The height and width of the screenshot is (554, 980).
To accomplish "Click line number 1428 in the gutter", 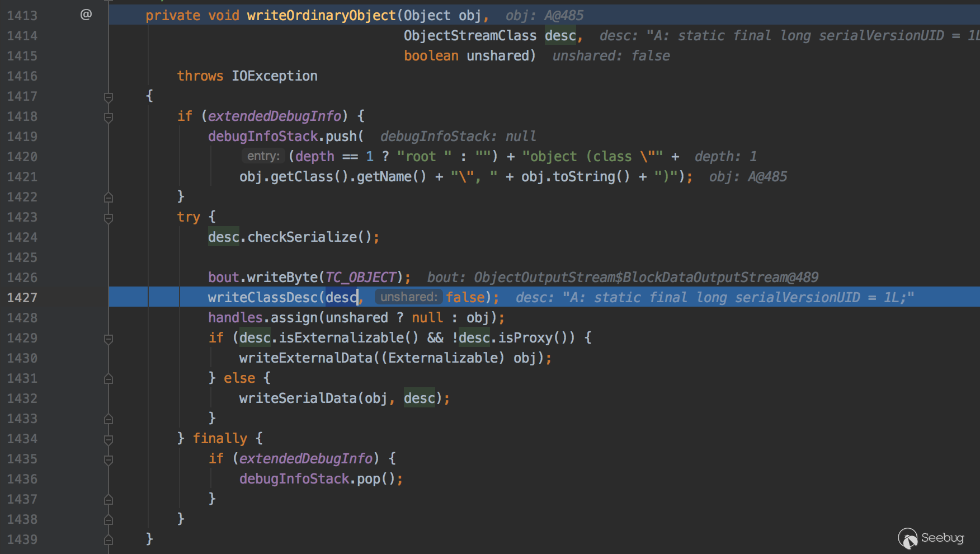I will click(22, 318).
